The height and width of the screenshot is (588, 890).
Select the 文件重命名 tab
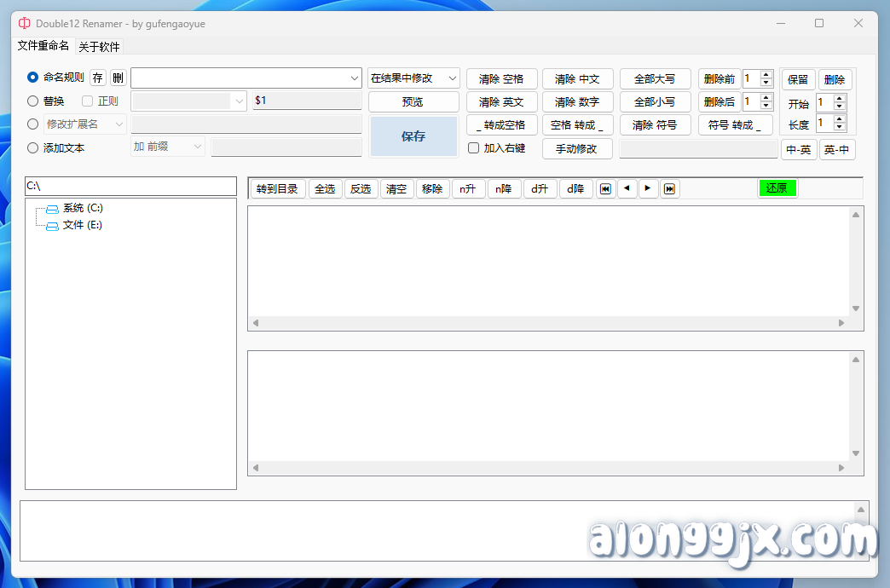43,45
